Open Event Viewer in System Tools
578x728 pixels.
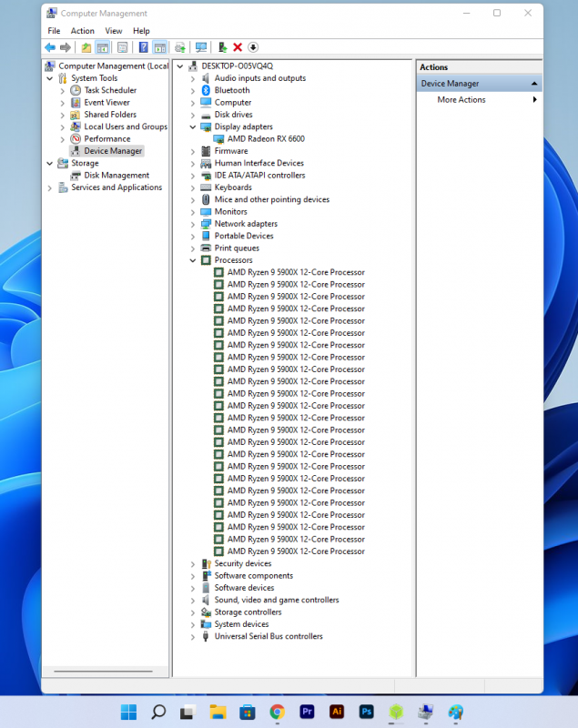(x=106, y=103)
